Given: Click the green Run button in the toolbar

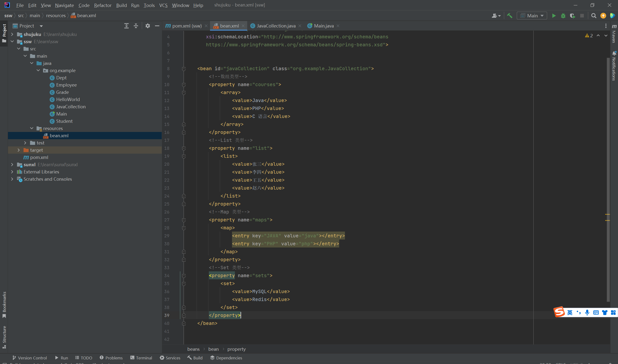Looking at the screenshot, I should pyautogui.click(x=554, y=16).
